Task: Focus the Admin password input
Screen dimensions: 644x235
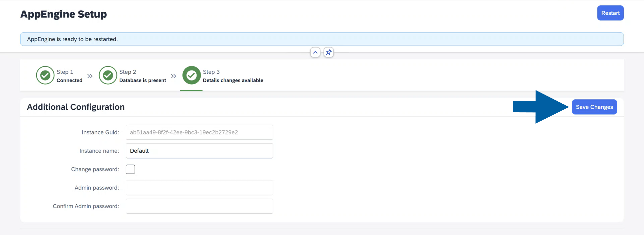Action: [x=199, y=188]
